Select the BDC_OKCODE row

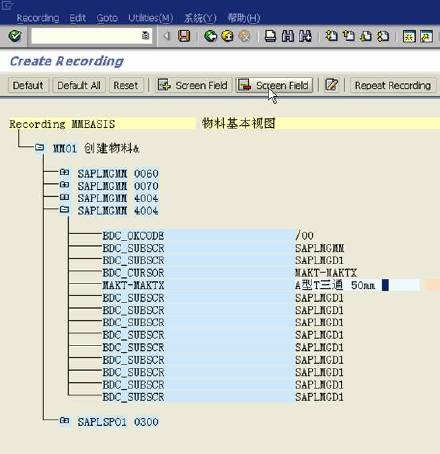point(199,236)
